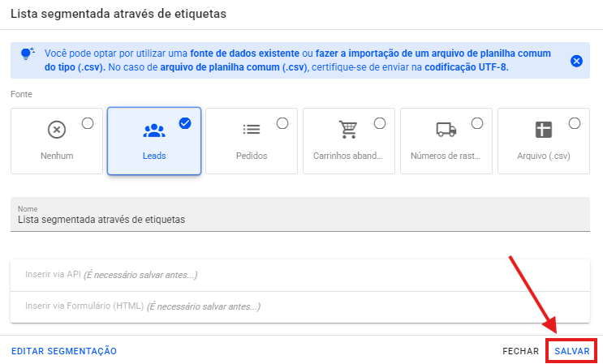This screenshot has height=364, width=603.
Task: Click the Nenhum circled-X icon
Action: pyautogui.click(x=56, y=130)
